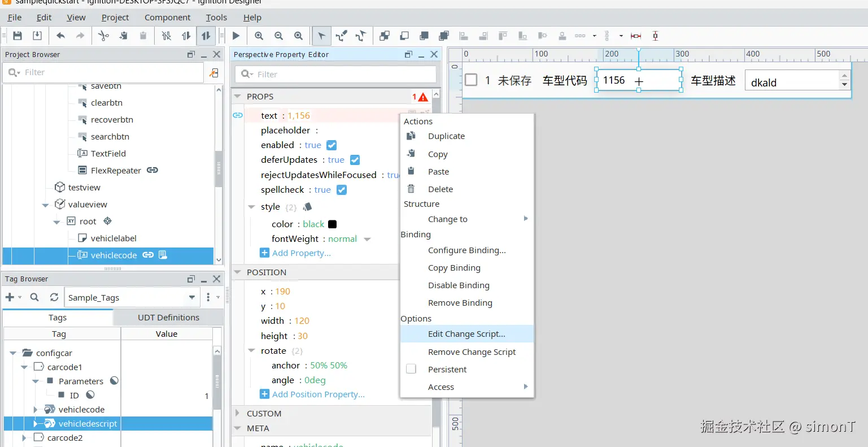Open the Component menu
This screenshot has height=447, width=868.
coord(167,18)
